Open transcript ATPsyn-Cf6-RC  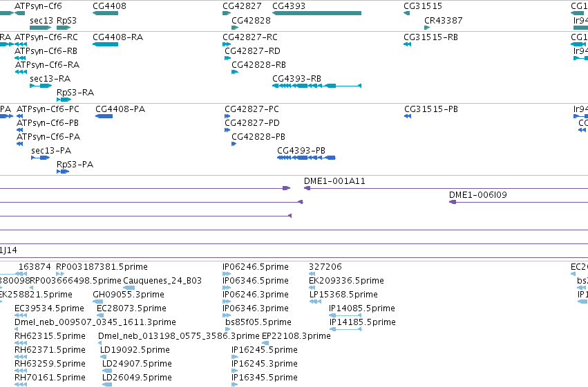46,37
